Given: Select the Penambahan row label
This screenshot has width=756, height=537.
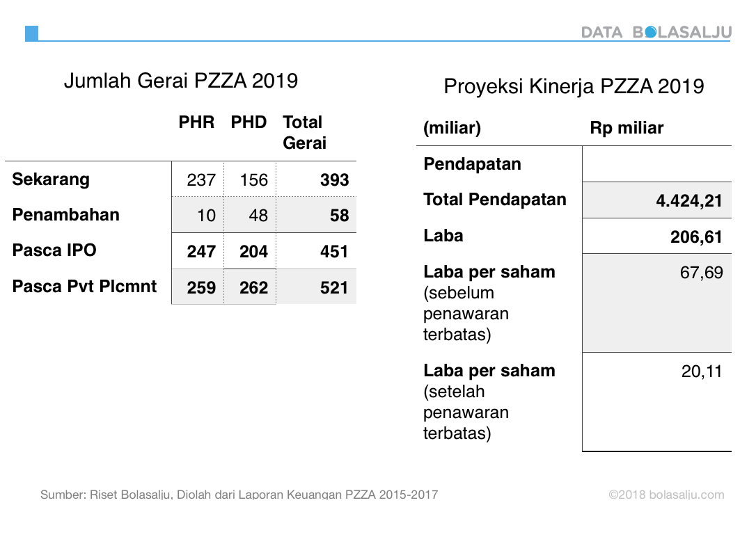Looking at the screenshot, I should tap(66, 215).
